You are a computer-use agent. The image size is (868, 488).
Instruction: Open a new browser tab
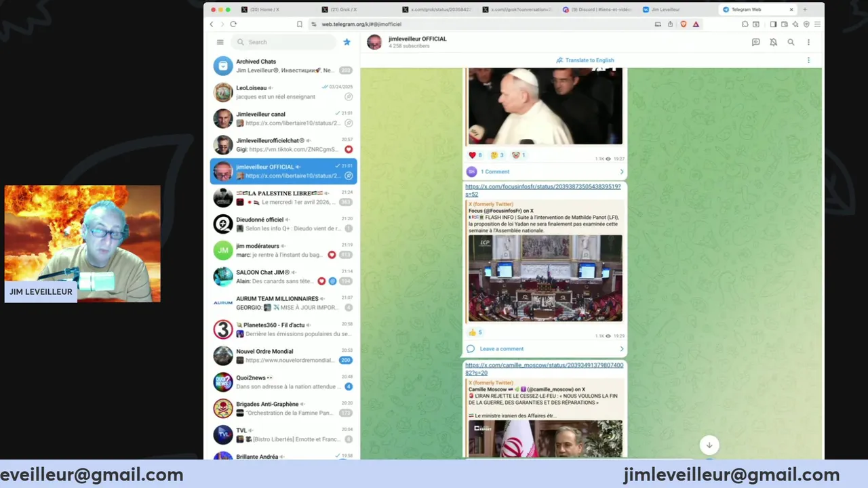pyautogui.click(x=805, y=9)
